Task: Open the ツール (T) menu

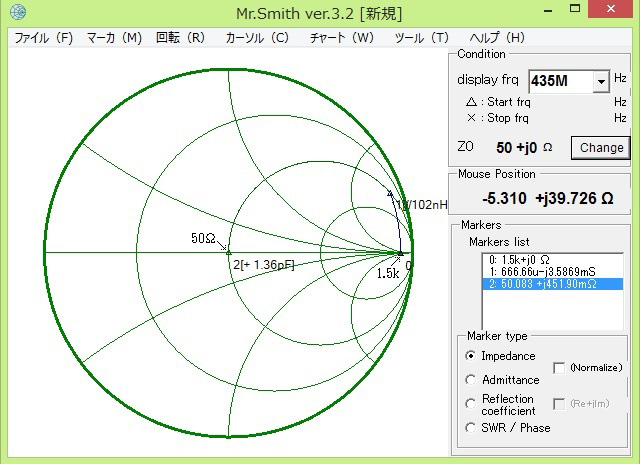Action: click(x=422, y=38)
